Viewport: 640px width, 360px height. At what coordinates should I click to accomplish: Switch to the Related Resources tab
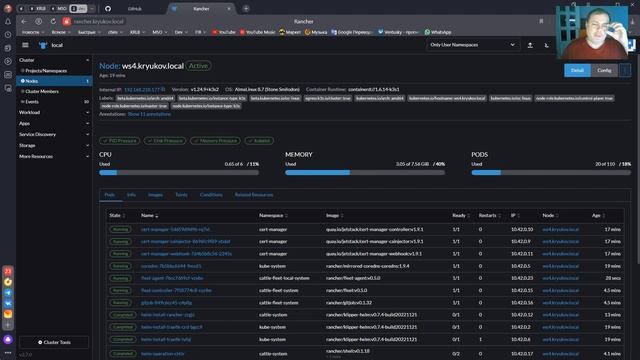pos(253,195)
